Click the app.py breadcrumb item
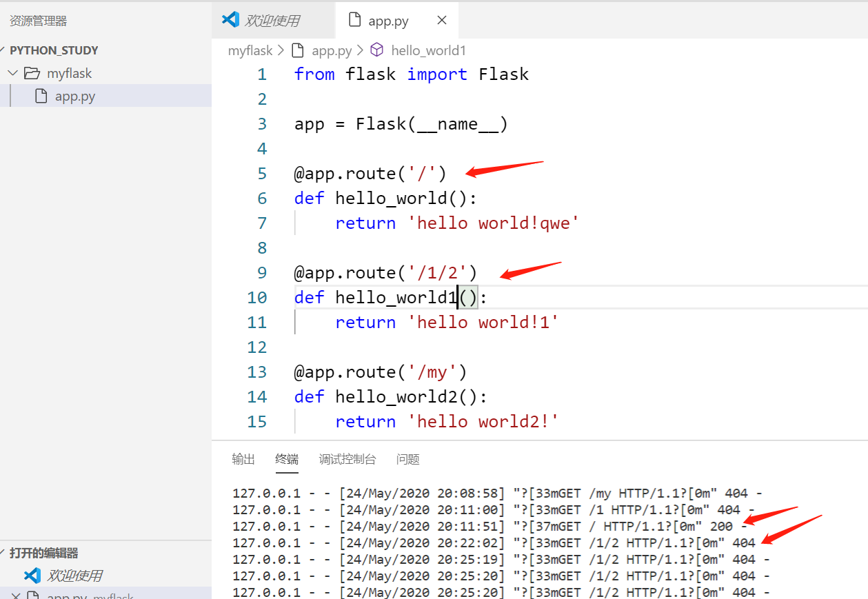868x599 pixels. [x=332, y=50]
